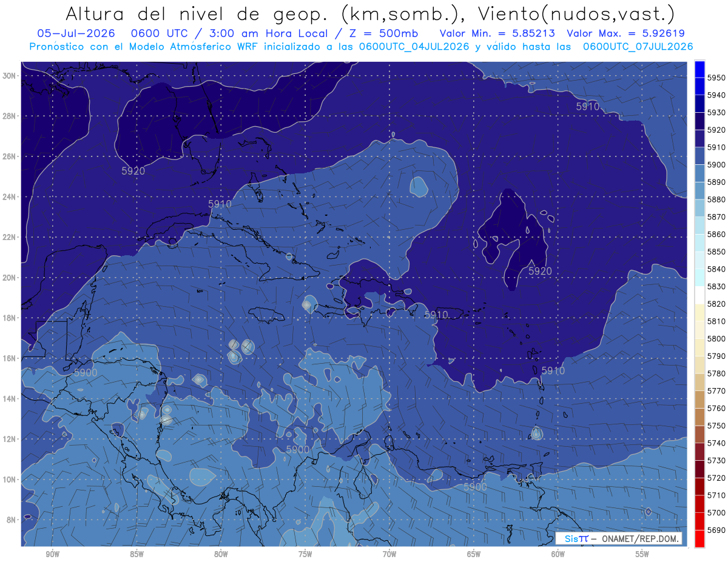Viewport: 728px width, 562px height.
Task: Click the 85W longitude axis label
Action: click(136, 554)
